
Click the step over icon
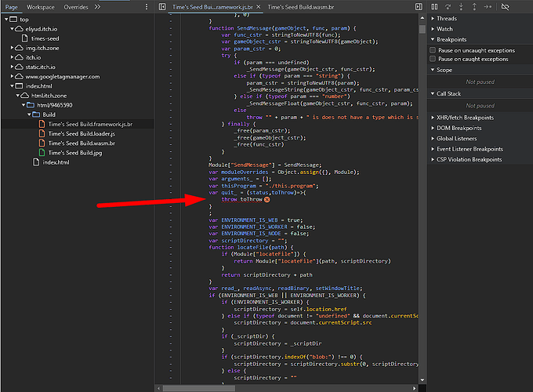[x=449, y=6]
